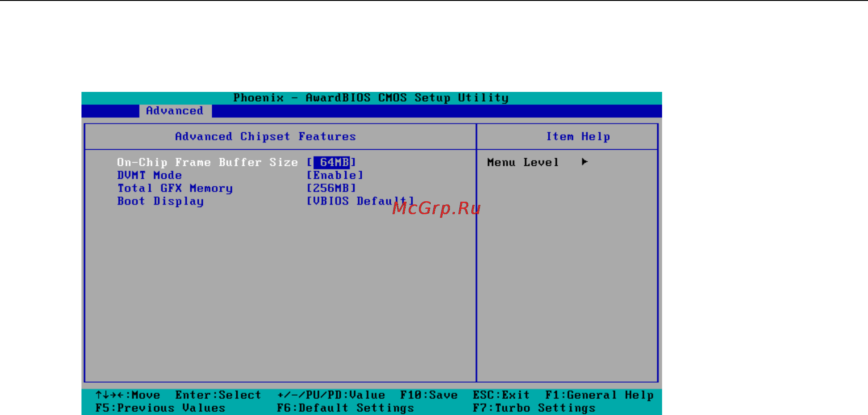The image size is (868, 415).
Task: Click the F5:Previous Values hint
Action: [x=160, y=408]
